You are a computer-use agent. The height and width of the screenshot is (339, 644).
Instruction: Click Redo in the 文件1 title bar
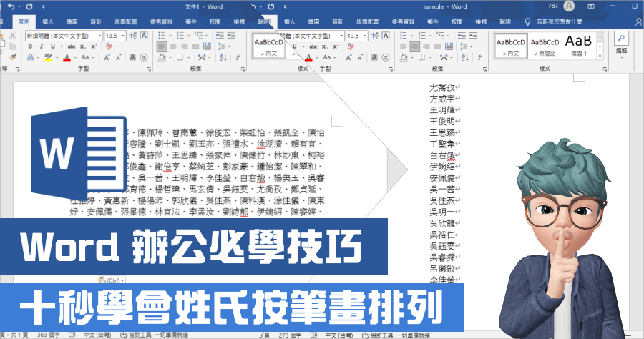point(29,6)
